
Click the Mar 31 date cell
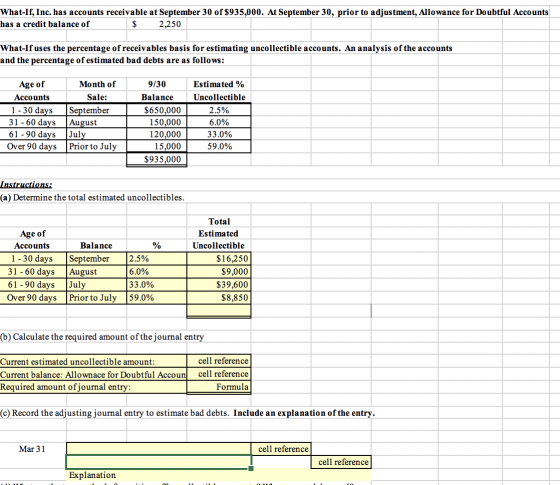(x=32, y=449)
